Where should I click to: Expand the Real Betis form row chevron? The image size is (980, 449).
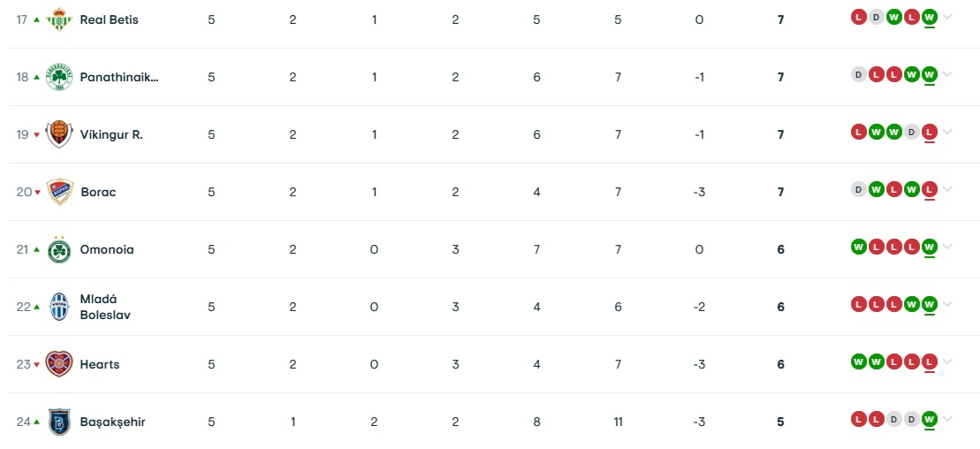[947, 18]
